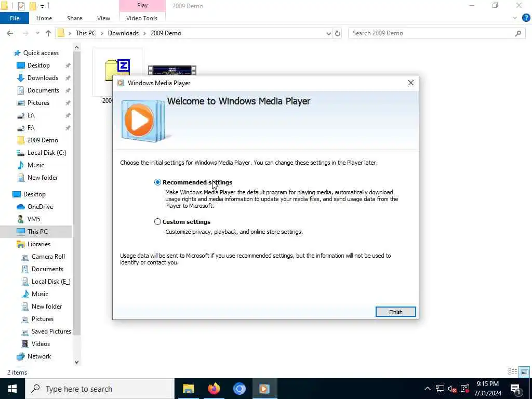Screen dimensions: 532x399
Task: Click the Play contextual tab header
Action: tap(142, 5)
